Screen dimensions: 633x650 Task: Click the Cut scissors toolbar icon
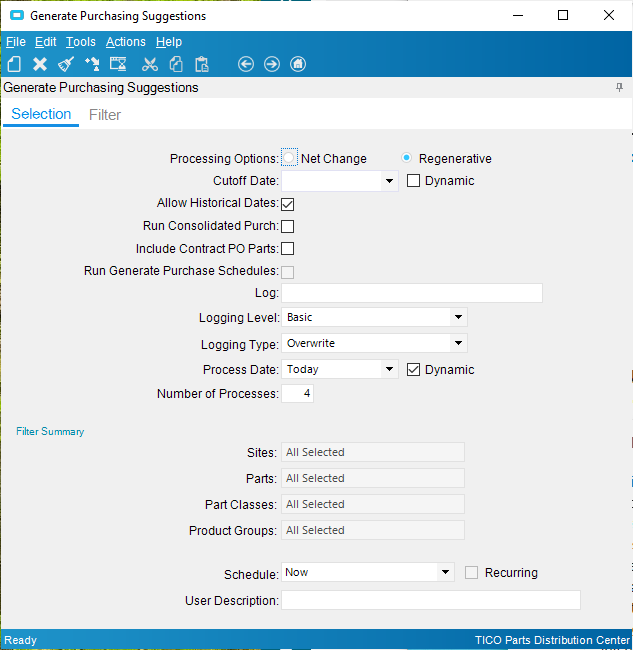point(150,64)
